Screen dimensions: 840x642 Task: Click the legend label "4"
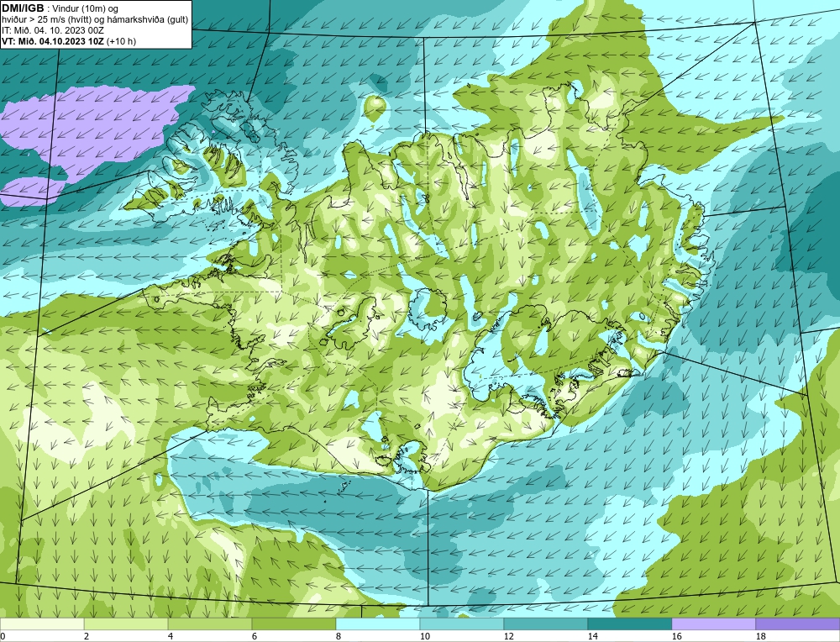click(x=171, y=636)
